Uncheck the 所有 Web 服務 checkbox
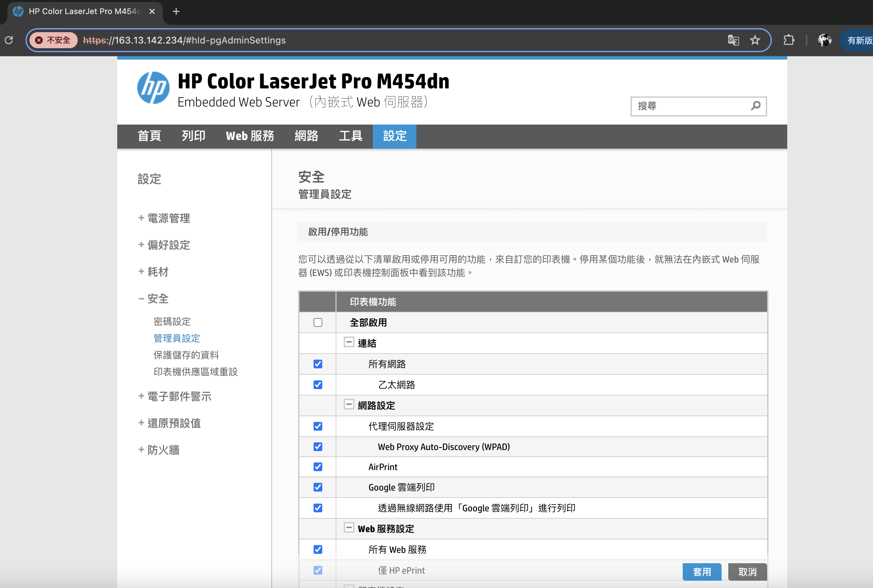The height and width of the screenshot is (588, 873). [x=318, y=549]
